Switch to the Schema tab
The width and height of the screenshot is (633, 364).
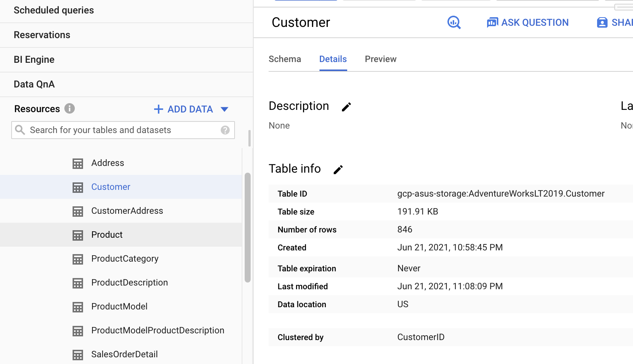pos(285,59)
